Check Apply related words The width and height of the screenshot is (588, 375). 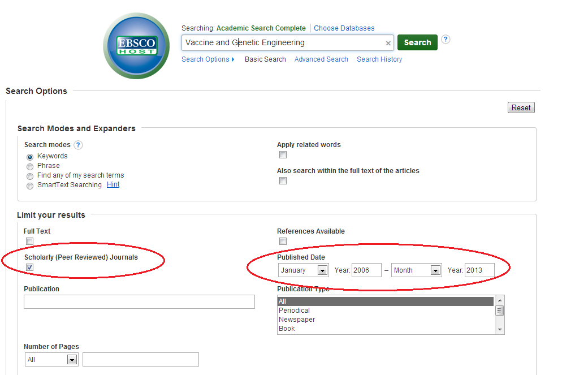click(283, 154)
